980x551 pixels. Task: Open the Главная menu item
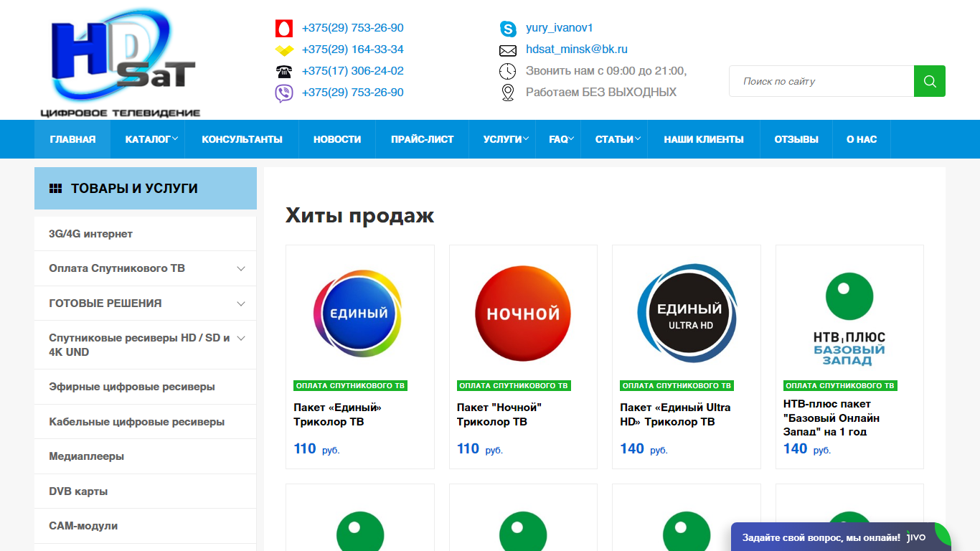pyautogui.click(x=72, y=139)
